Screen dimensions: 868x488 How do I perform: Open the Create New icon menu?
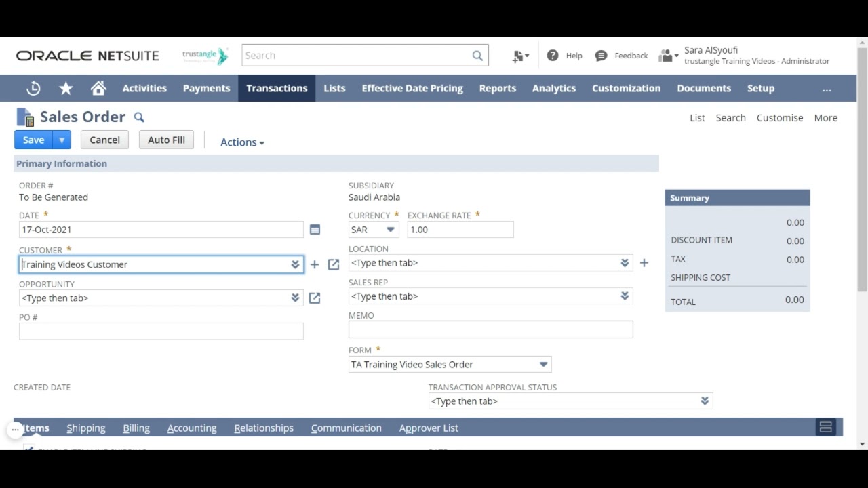(521, 56)
